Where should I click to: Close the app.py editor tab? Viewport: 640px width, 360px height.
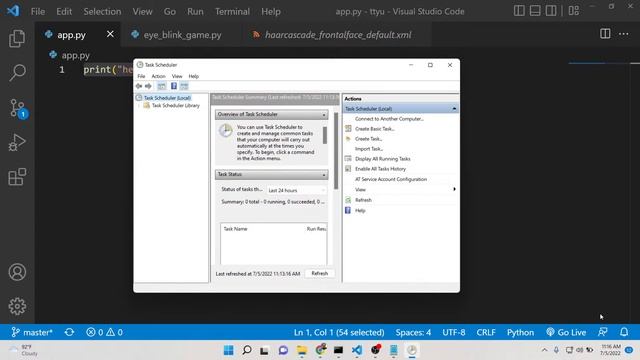110,34
